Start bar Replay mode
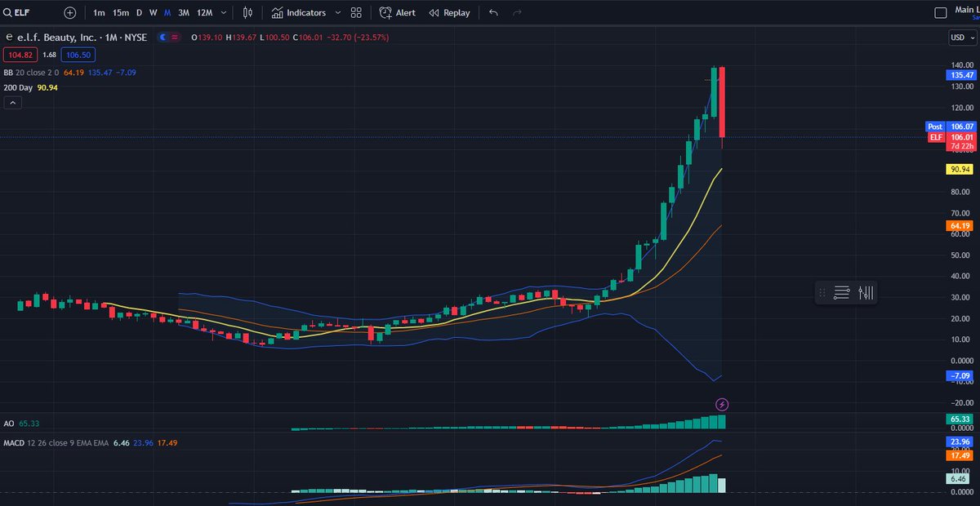 coord(450,12)
